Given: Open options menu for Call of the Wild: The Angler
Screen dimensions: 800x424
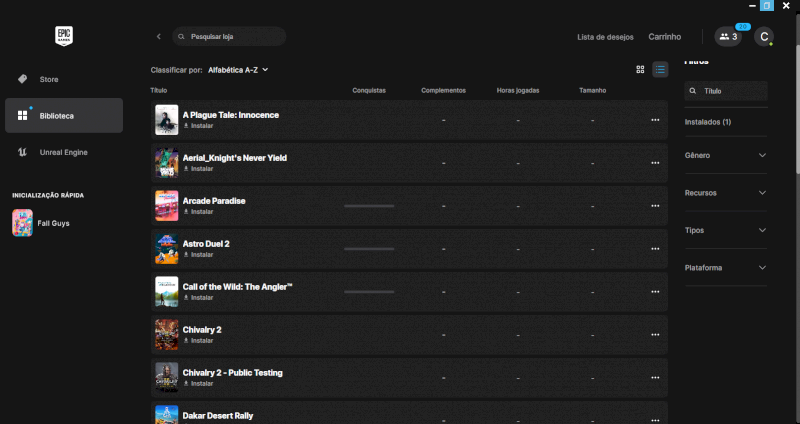Looking at the screenshot, I should (655, 292).
